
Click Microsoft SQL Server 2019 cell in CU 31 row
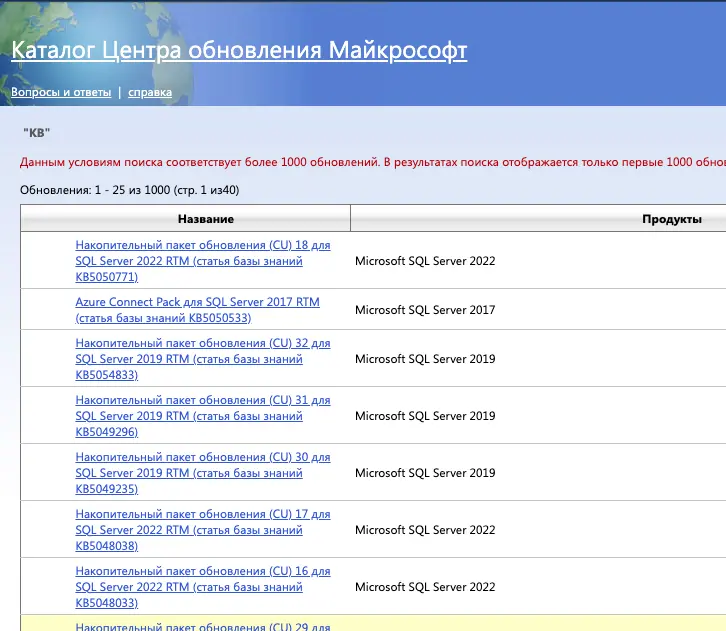[425, 416]
